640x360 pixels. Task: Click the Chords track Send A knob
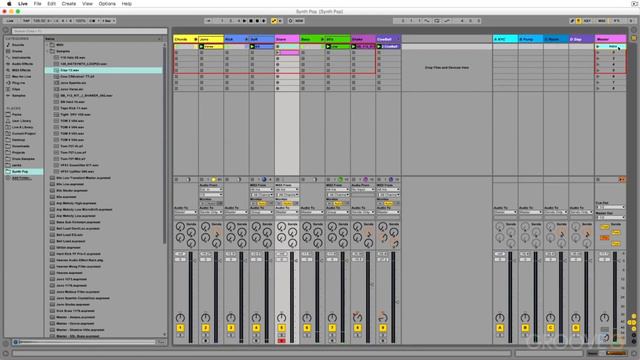tap(180, 227)
